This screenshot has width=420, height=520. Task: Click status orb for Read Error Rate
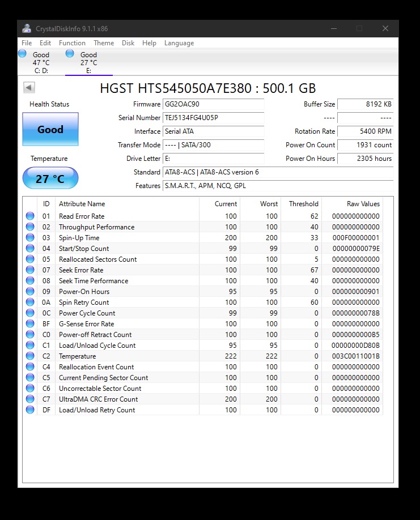click(x=30, y=216)
